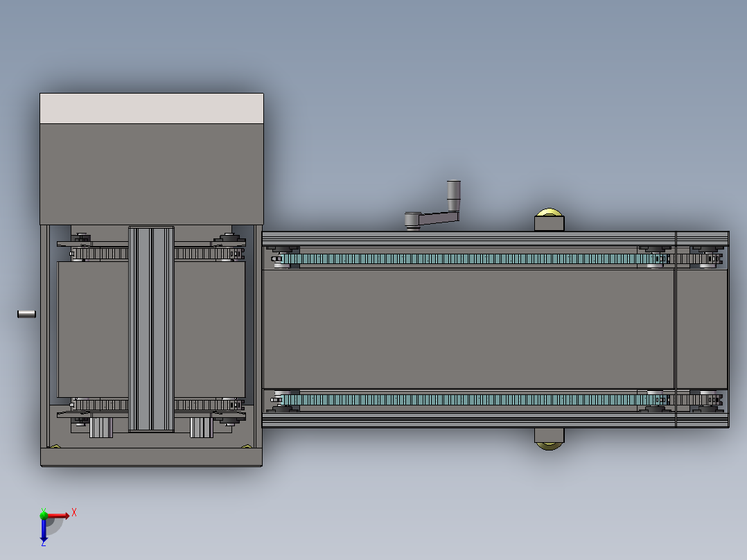Select the short conveyor end section at right
747x560 pixels.
coord(702,329)
